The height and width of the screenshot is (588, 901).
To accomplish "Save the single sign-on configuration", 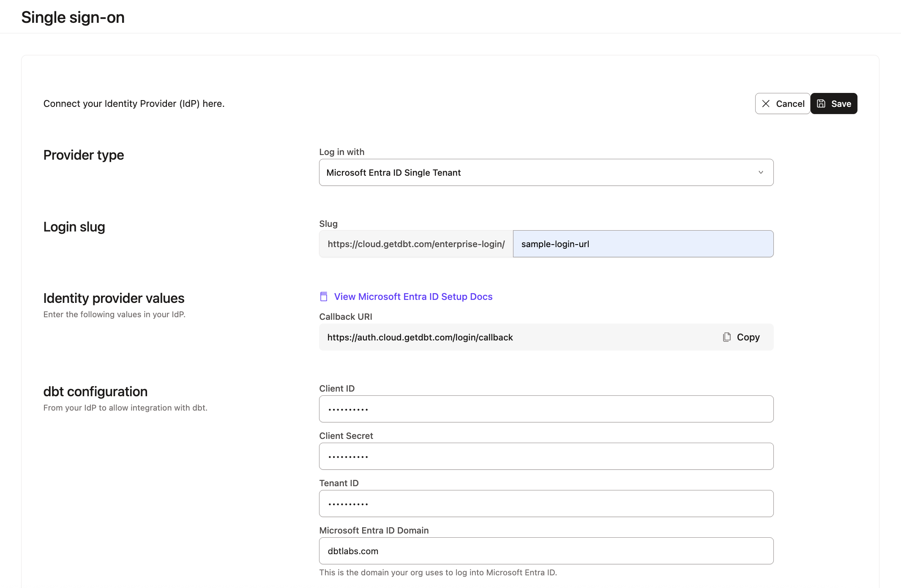I will point(833,103).
